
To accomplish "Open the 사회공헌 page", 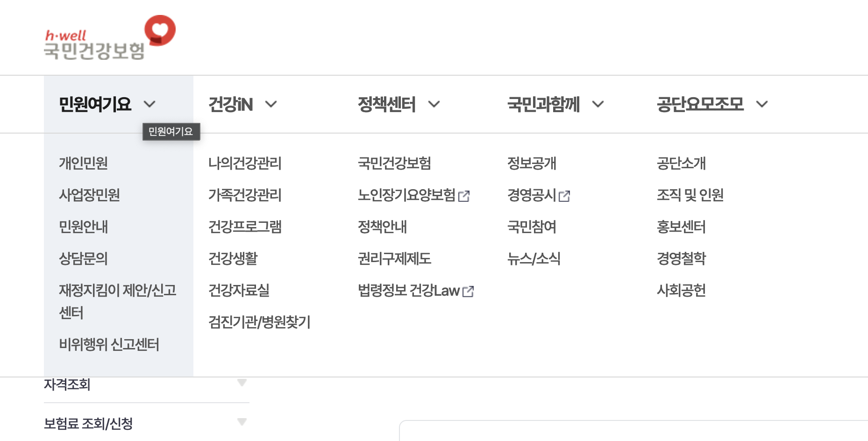I will 681,291.
